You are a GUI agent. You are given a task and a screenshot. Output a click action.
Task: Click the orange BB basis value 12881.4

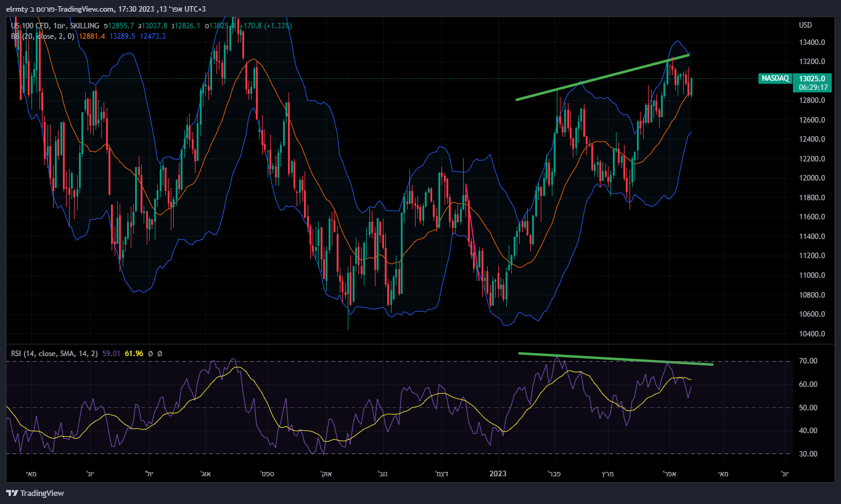pos(92,36)
